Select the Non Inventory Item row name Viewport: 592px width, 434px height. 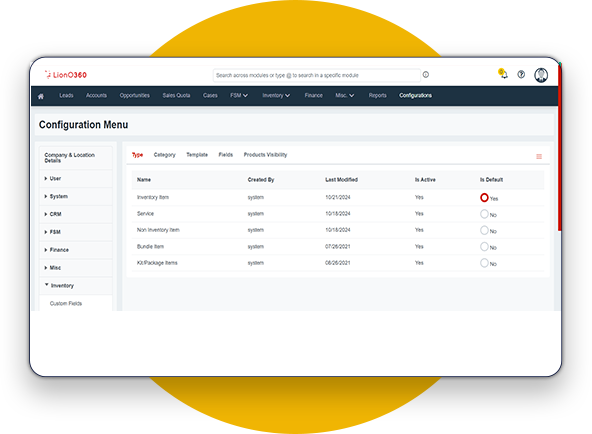(158, 230)
